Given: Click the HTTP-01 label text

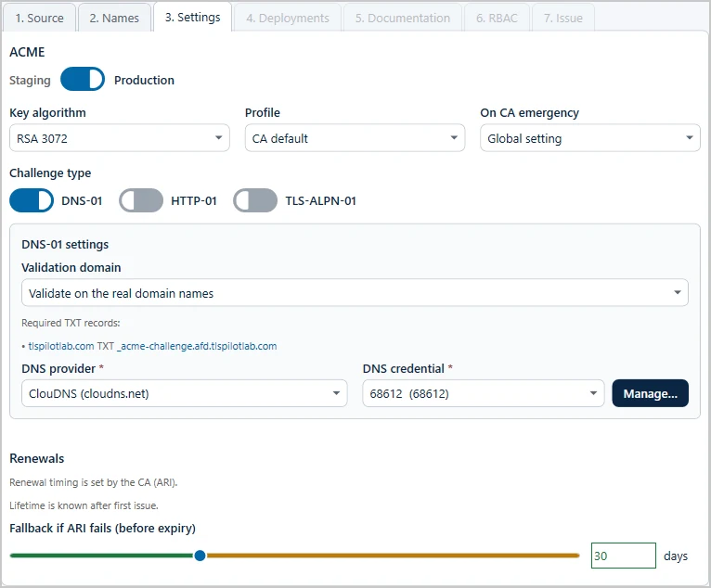Looking at the screenshot, I should (x=194, y=200).
